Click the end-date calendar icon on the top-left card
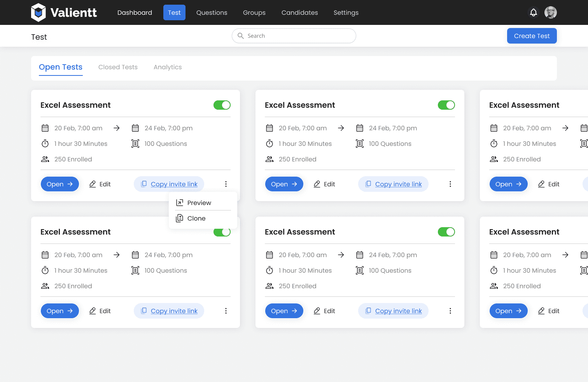Viewport: 588px width, 382px height. point(135,128)
